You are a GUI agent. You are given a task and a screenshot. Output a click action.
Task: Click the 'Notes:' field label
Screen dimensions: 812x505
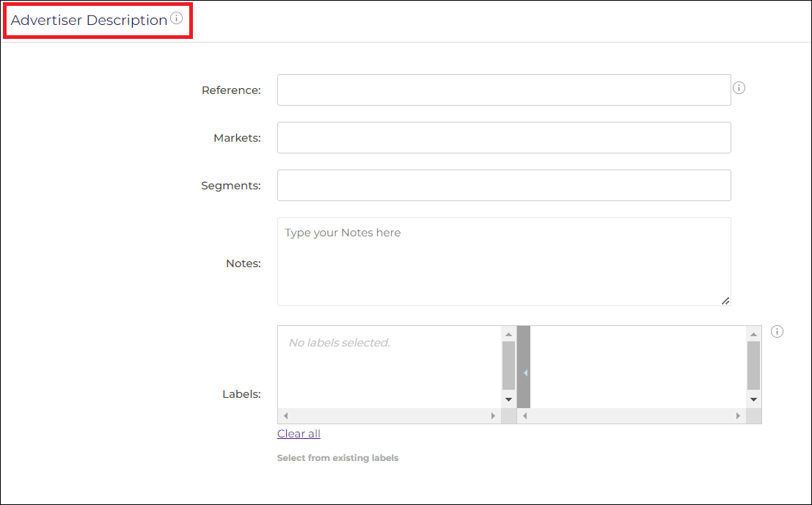pos(244,263)
